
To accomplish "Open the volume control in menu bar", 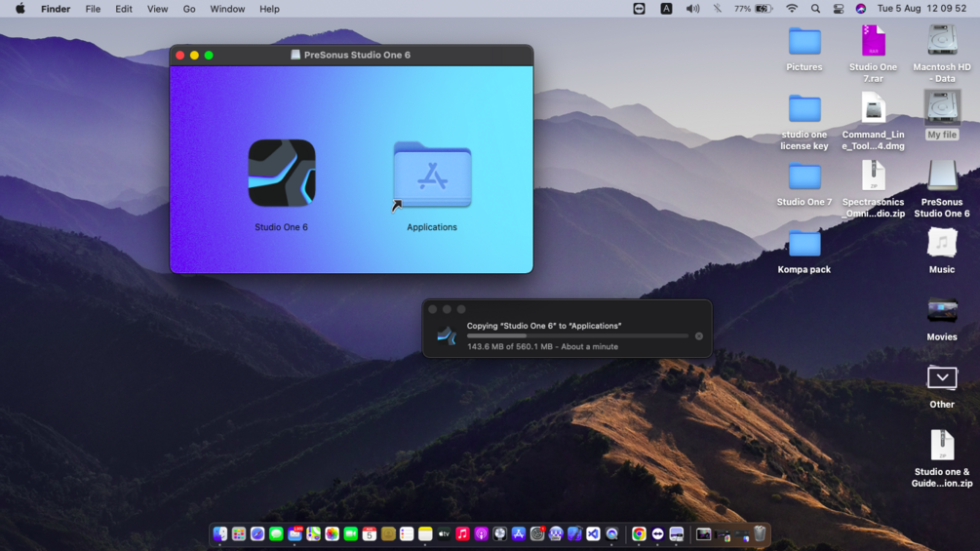I will point(692,9).
